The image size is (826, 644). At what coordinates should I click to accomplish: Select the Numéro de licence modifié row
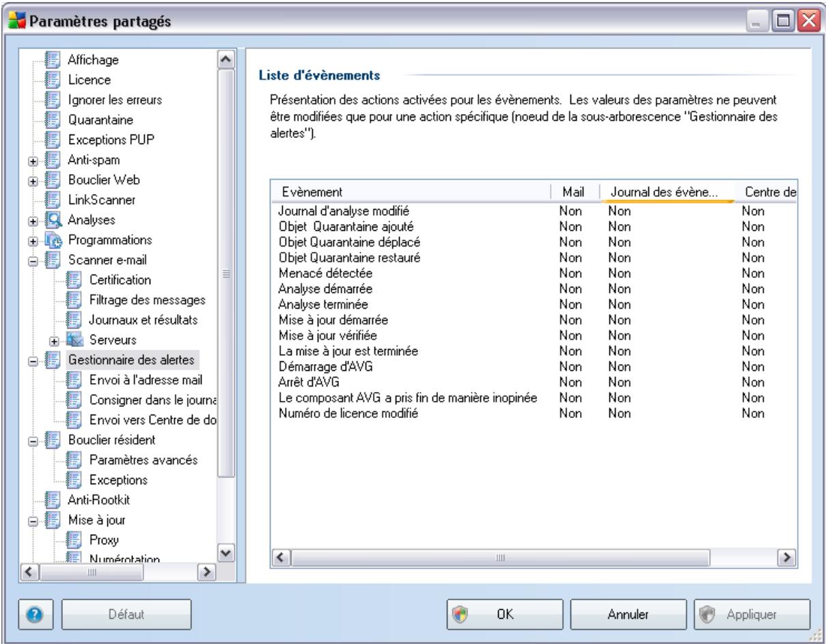tap(534, 413)
